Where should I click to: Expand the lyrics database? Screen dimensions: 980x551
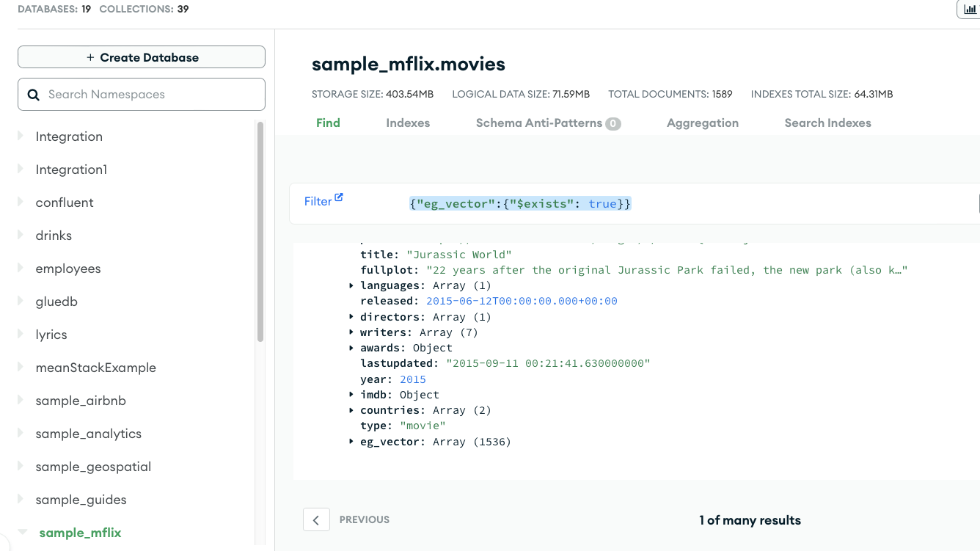coord(21,334)
